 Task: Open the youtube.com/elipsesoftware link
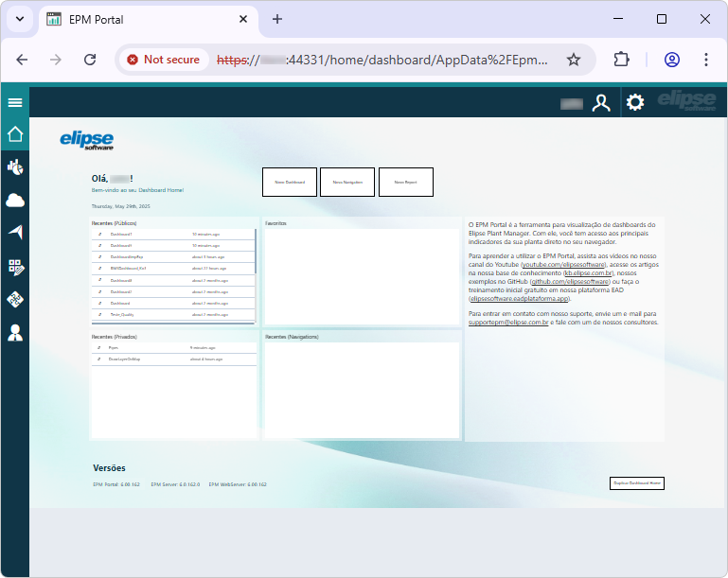[563, 265]
